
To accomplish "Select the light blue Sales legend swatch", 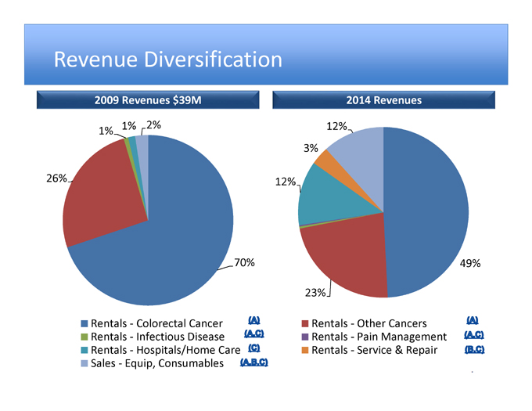I will (84, 364).
